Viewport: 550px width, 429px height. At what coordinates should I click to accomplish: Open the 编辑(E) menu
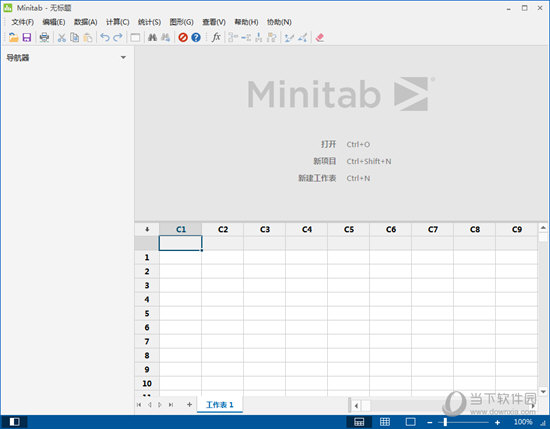pos(54,22)
